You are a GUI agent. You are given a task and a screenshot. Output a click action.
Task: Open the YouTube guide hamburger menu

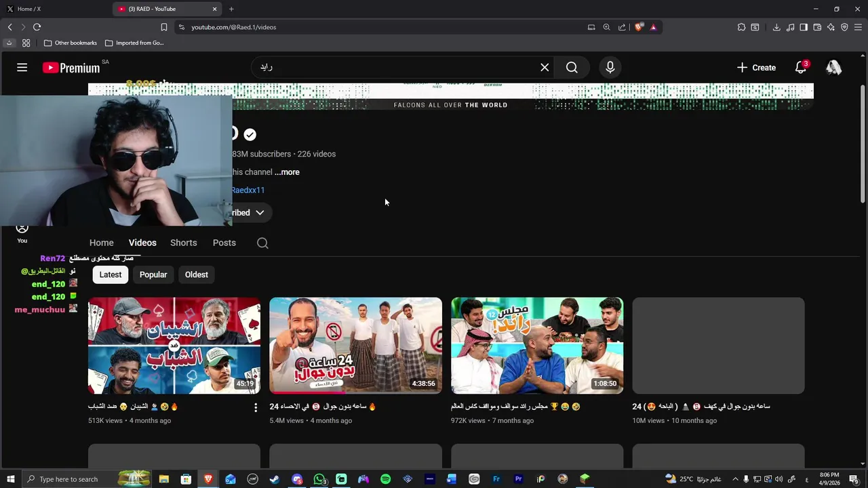tap(22, 67)
